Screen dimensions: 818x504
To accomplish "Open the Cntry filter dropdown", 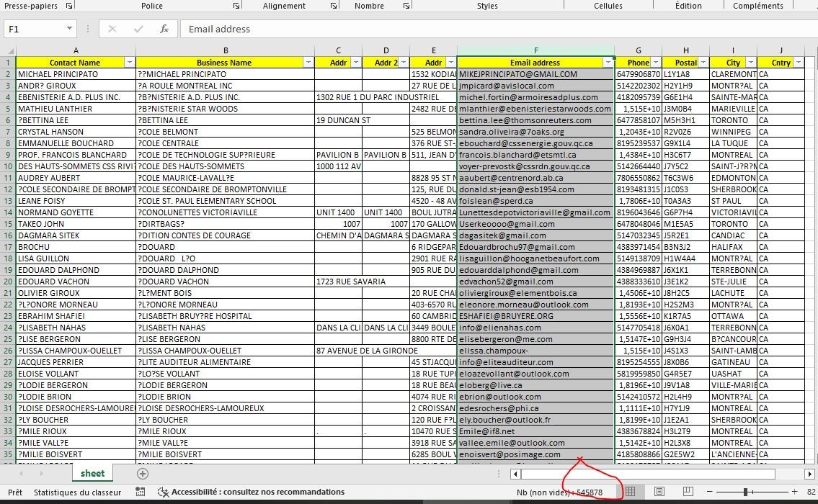I will (798, 63).
